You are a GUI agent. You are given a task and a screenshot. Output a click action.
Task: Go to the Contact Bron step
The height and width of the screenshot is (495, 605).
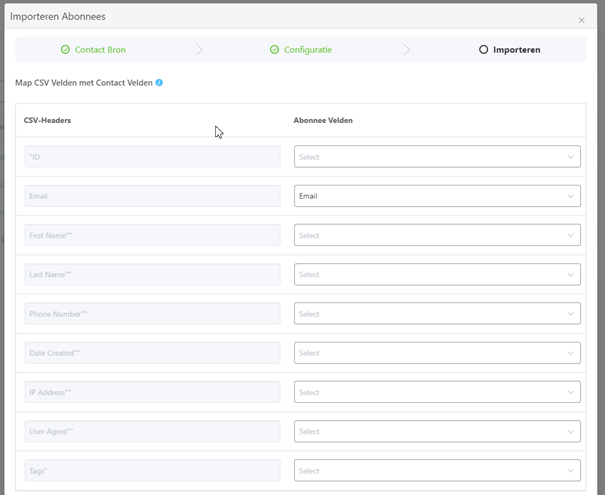tap(100, 49)
